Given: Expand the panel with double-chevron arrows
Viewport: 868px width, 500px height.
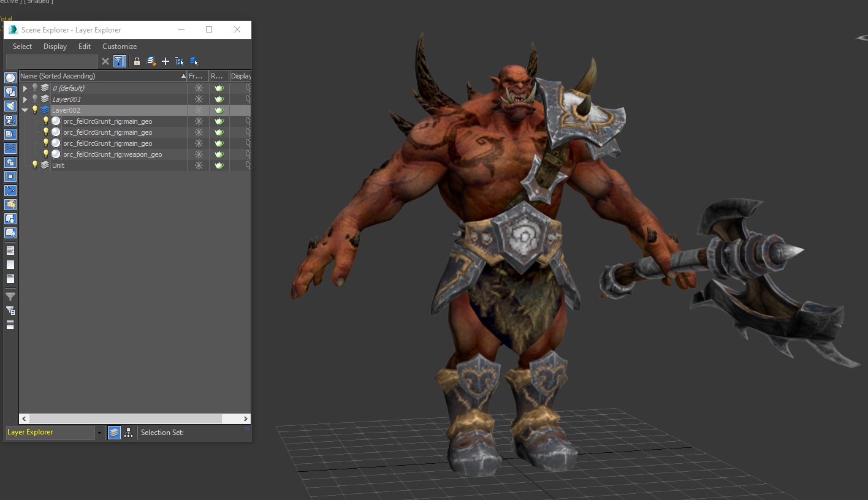Looking at the screenshot, I should tap(247, 429).
